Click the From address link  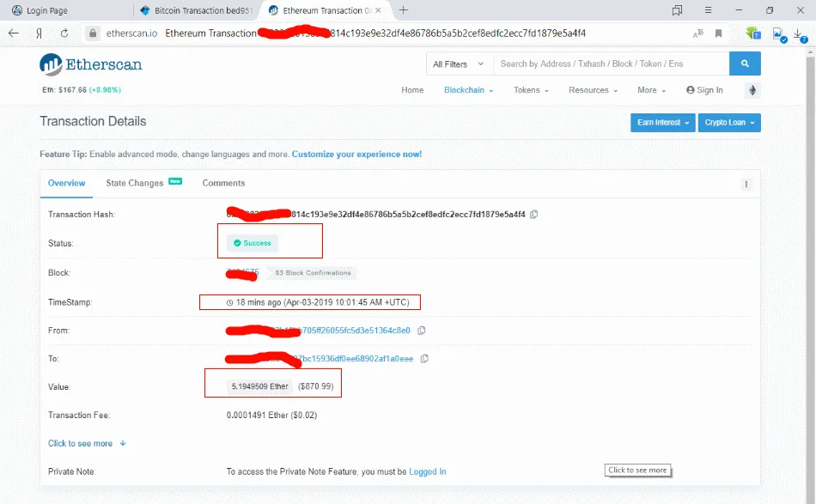[318, 331]
